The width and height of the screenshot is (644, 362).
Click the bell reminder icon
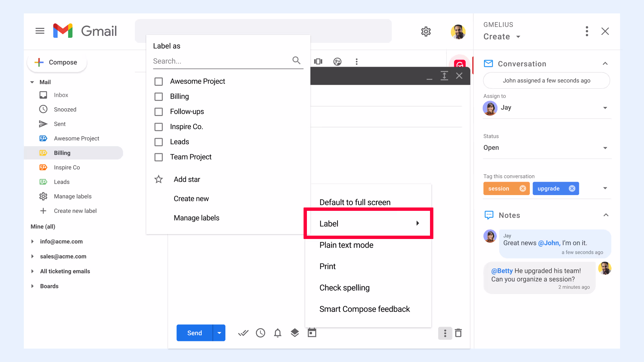[278, 333]
